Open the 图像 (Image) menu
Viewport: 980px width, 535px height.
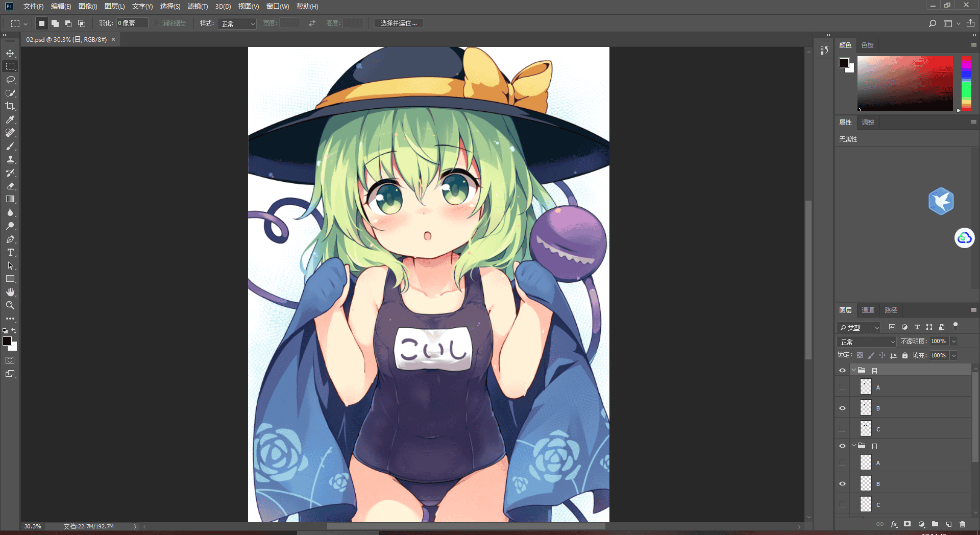[88, 6]
